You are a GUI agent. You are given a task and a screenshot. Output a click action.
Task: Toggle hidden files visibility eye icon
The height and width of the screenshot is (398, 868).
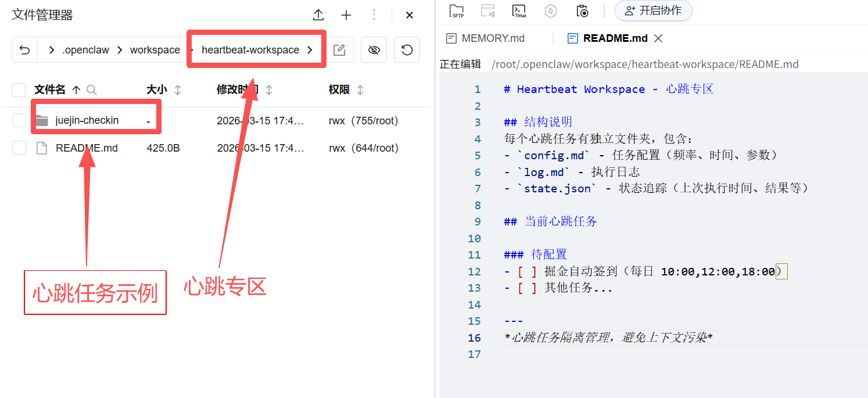(374, 50)
